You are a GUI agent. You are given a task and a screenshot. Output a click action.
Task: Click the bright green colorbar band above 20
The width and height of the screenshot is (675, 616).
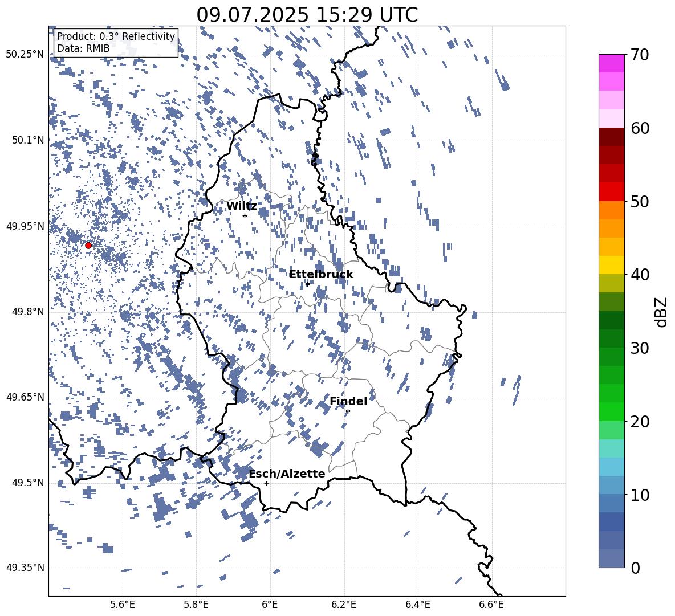coord(612,411)
